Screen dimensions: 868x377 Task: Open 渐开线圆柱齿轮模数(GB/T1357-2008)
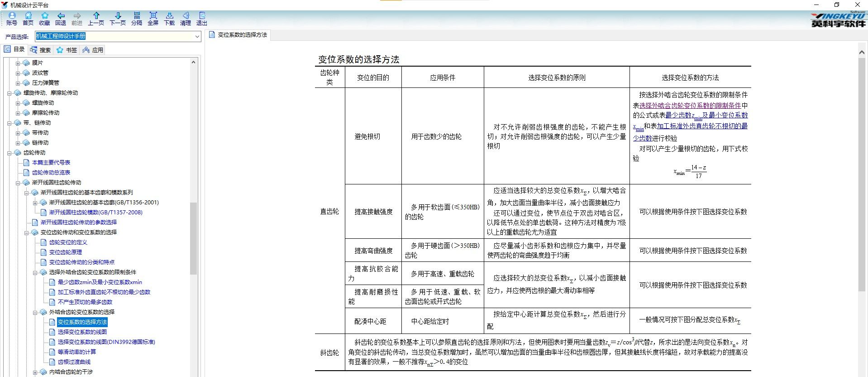click(x=95, y=213)
